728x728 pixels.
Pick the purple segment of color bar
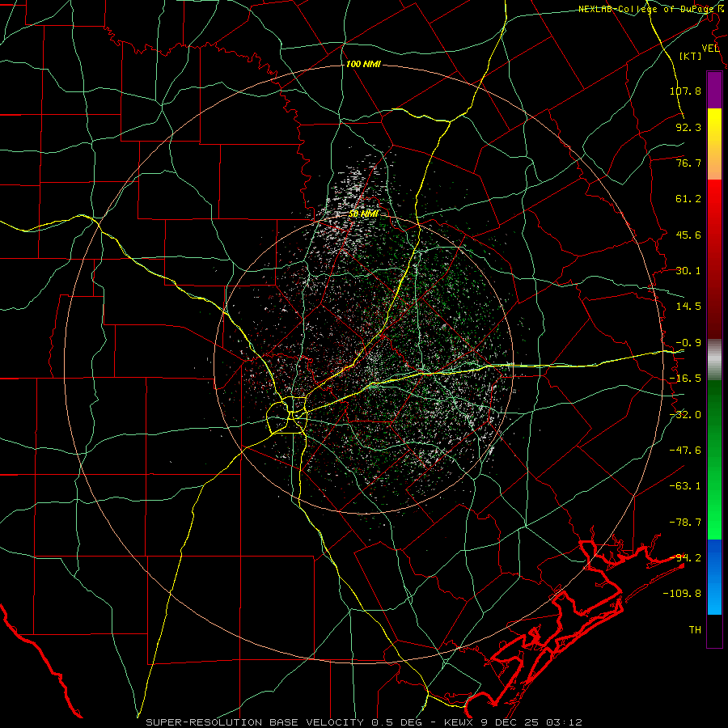pos(714,91)
